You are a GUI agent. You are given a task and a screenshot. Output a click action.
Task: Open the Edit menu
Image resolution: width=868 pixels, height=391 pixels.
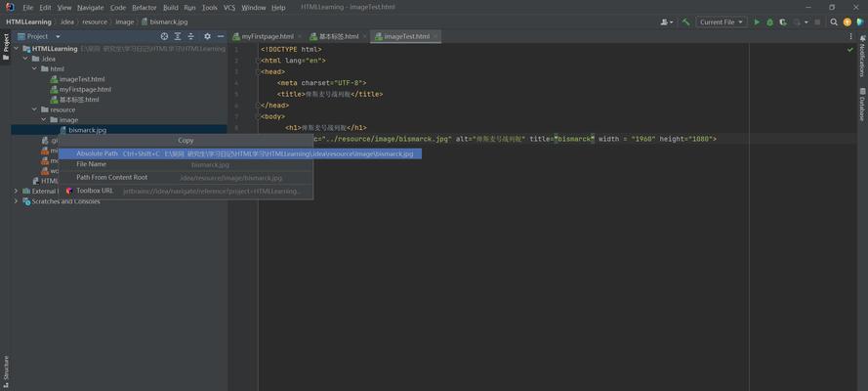(45, 8)
